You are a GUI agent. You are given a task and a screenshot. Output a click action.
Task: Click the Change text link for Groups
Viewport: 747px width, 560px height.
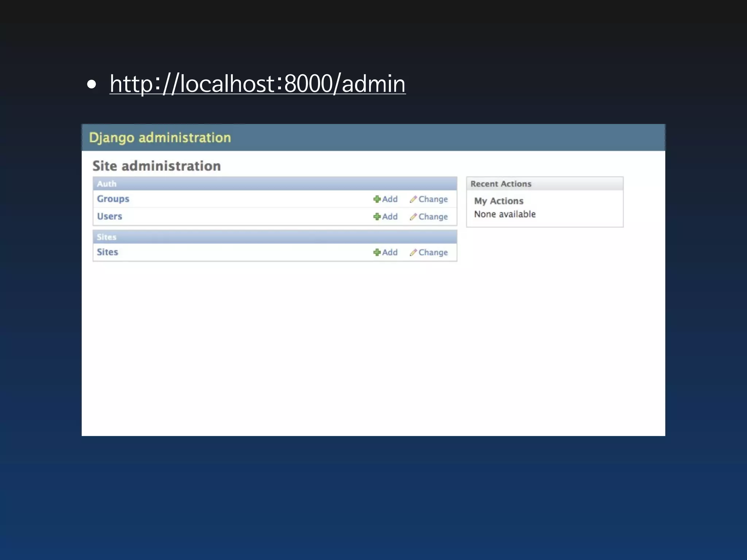click(x=433, y=199)
